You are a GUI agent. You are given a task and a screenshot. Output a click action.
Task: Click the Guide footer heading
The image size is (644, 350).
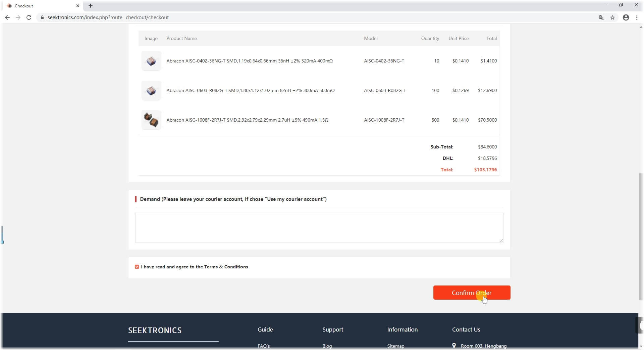265,330
